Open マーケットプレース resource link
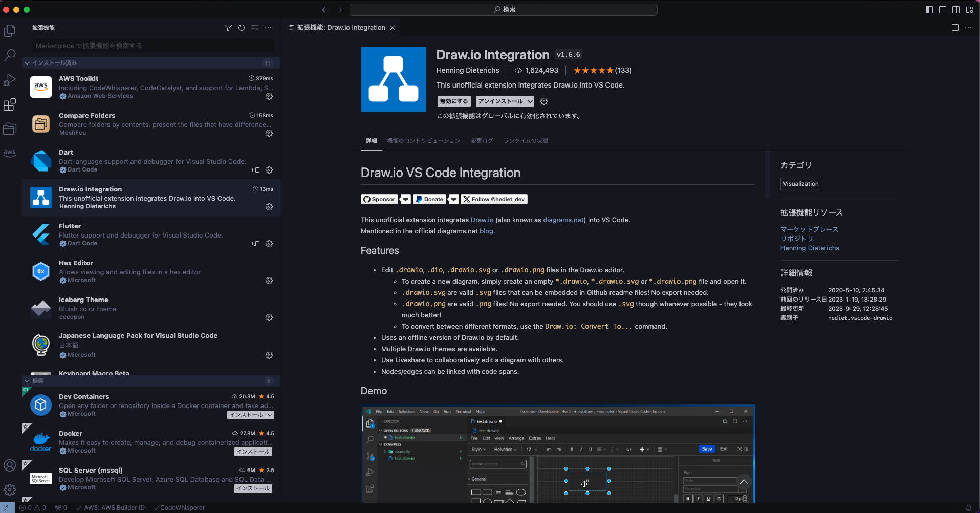The image size is (980, 513). 809,229
